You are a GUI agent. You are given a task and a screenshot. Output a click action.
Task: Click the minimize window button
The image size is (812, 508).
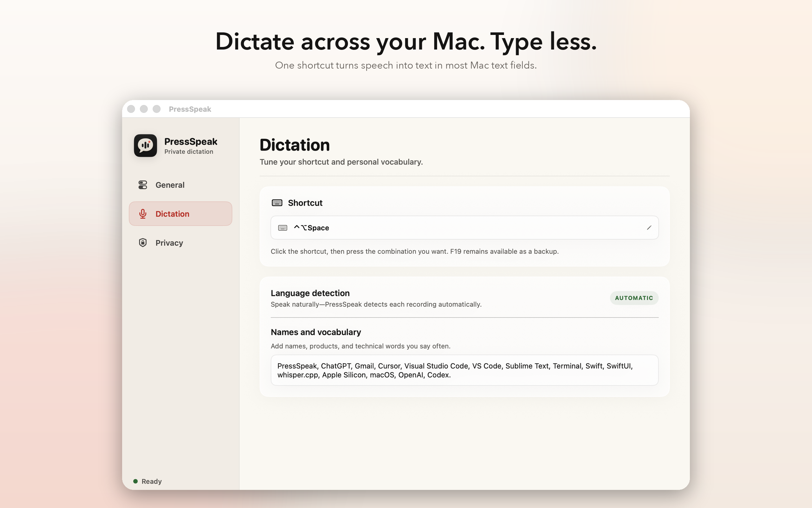144,109
